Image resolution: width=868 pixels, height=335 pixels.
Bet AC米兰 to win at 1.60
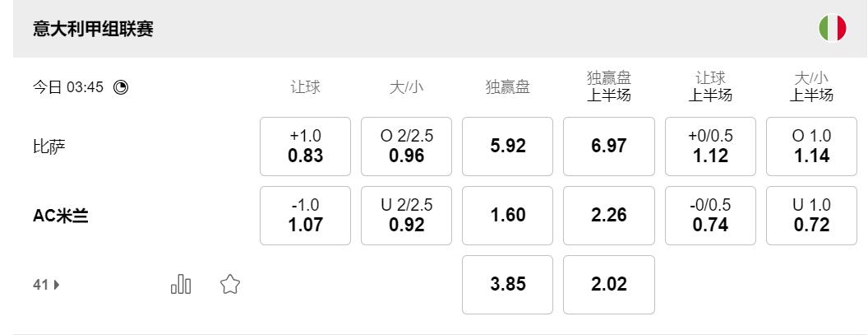[507, 216]
